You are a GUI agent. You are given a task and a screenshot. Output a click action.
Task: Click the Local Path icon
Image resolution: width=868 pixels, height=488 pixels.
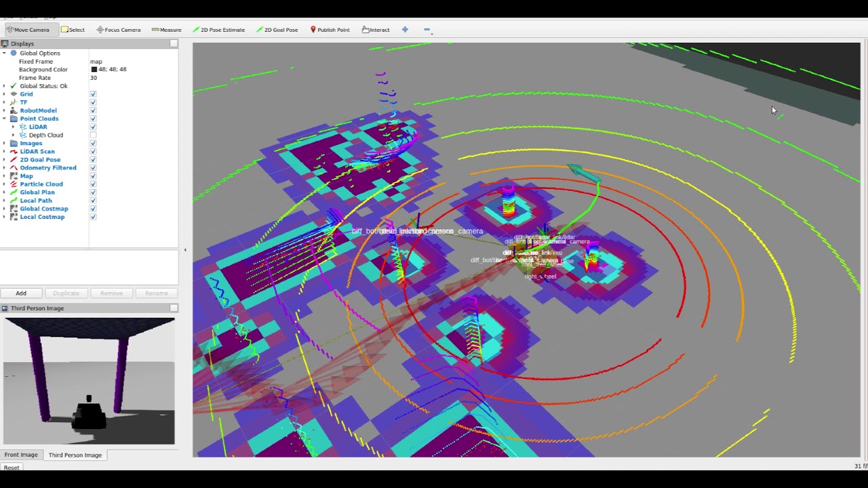14,201
